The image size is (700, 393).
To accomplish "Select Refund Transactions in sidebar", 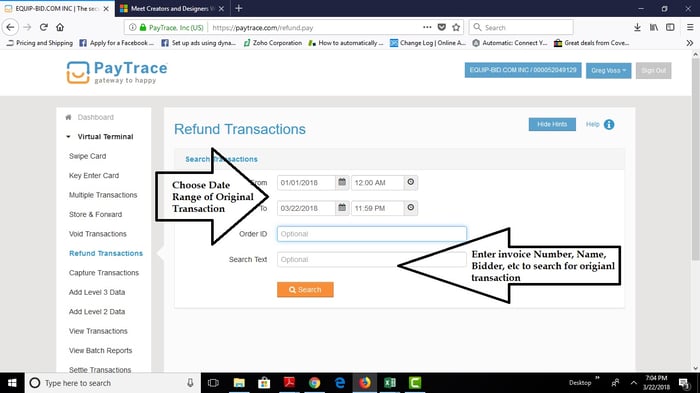I will (106, 253).
